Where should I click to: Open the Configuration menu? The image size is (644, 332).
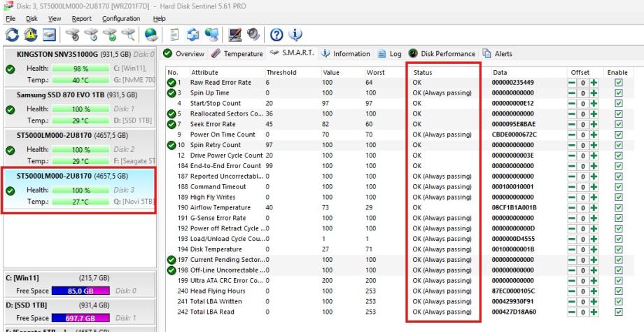pos(121,18)
